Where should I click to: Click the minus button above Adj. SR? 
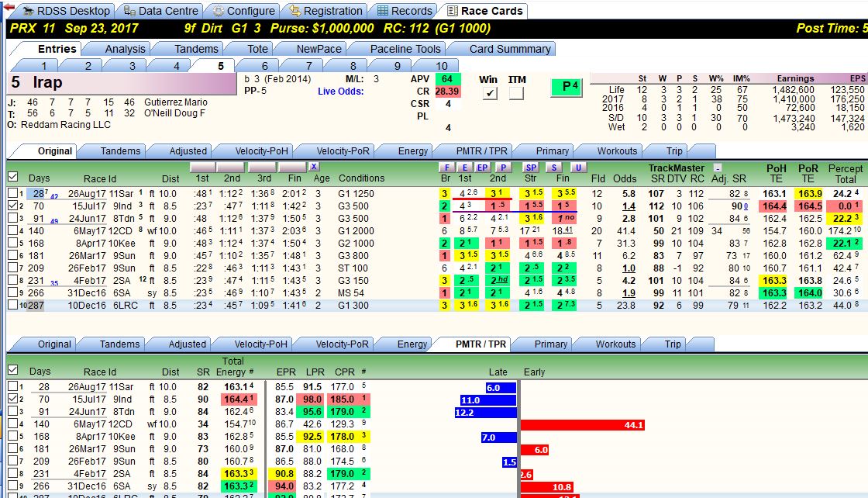click(718, 168)
